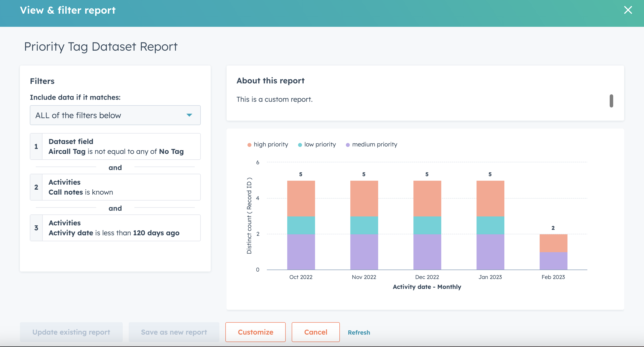This screenshot has height=347, width=644.
Task: Click the Customize button
Action: tap(255, 332)
